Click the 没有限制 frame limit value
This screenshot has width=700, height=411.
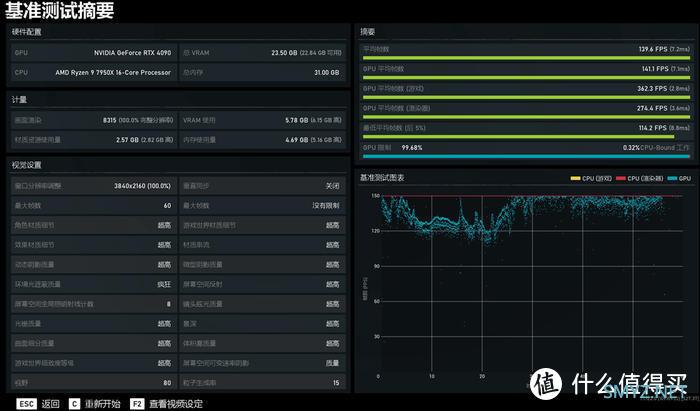tap(326, 205)
